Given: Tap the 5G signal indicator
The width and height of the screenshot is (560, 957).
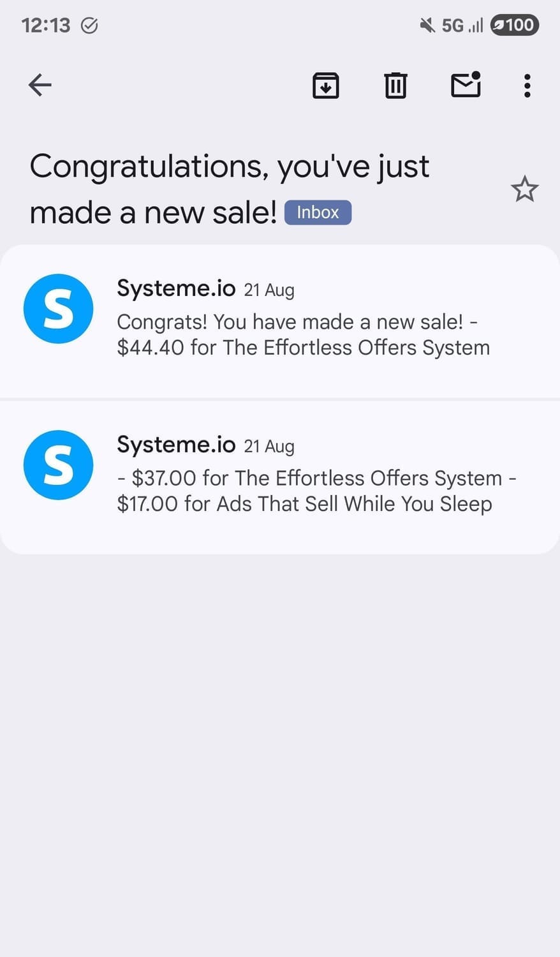Looking at the screenshot, I should 462,26.
